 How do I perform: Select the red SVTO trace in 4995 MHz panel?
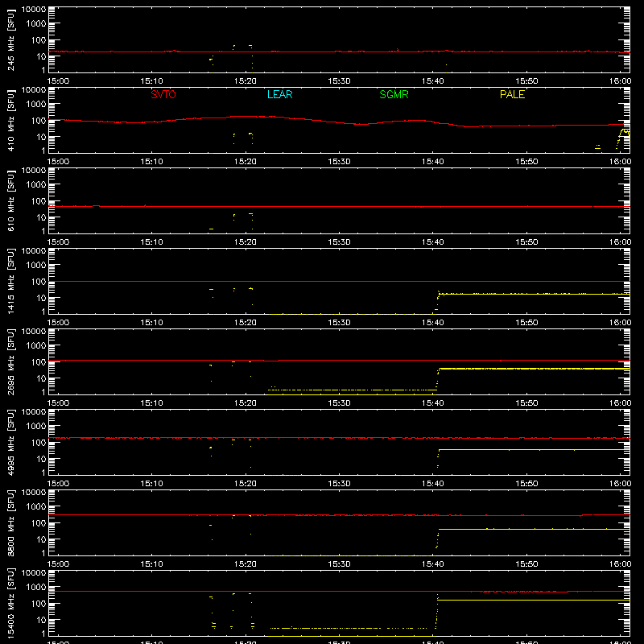[339, 438]
